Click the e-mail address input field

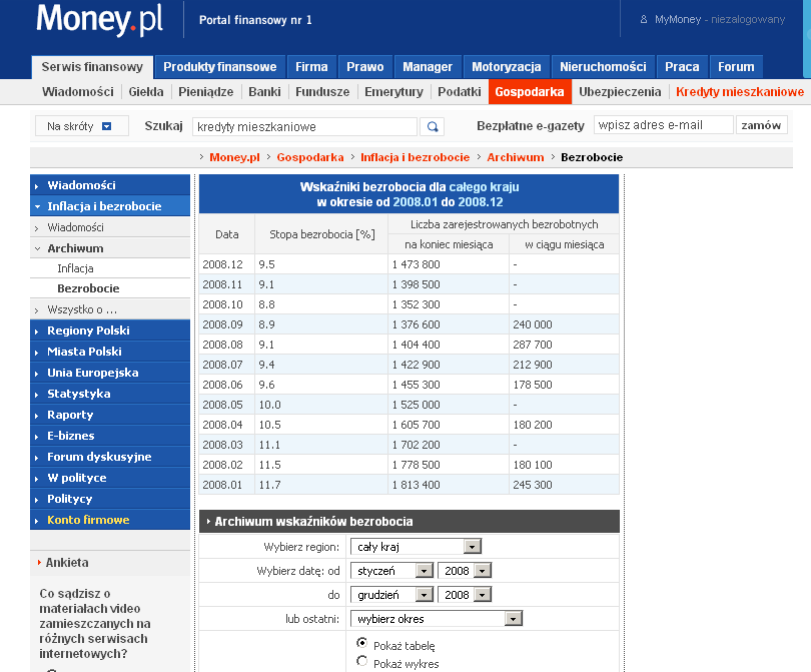(664, 125)
